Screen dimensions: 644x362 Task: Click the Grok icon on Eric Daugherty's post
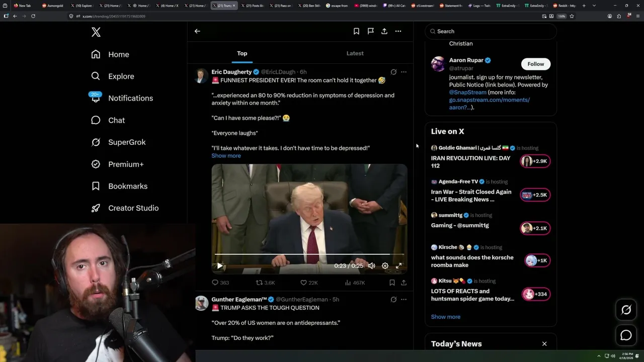coord(393,72)
